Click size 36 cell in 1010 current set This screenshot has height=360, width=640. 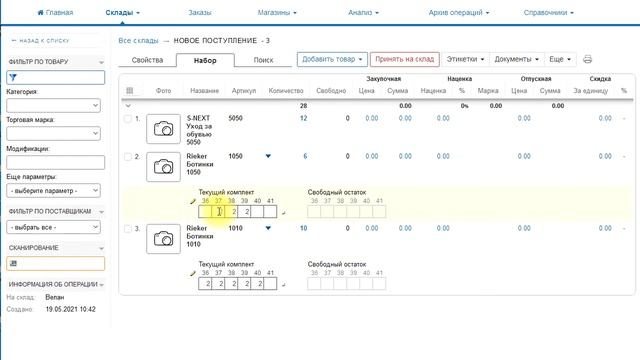205,284
